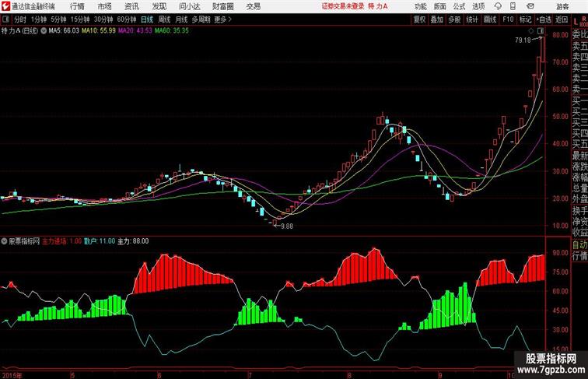Open the 选项 menu
The height and width of the screenshot is (379, 588).
pyautogui.click(x=478, y=6)
